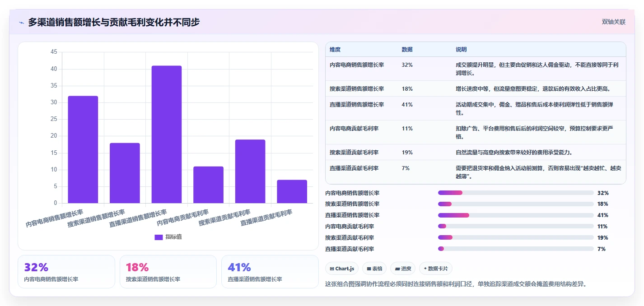Click the 进度 tag chip
The height and width of the screenshot is (306, 644).
(x=403, y=269)
